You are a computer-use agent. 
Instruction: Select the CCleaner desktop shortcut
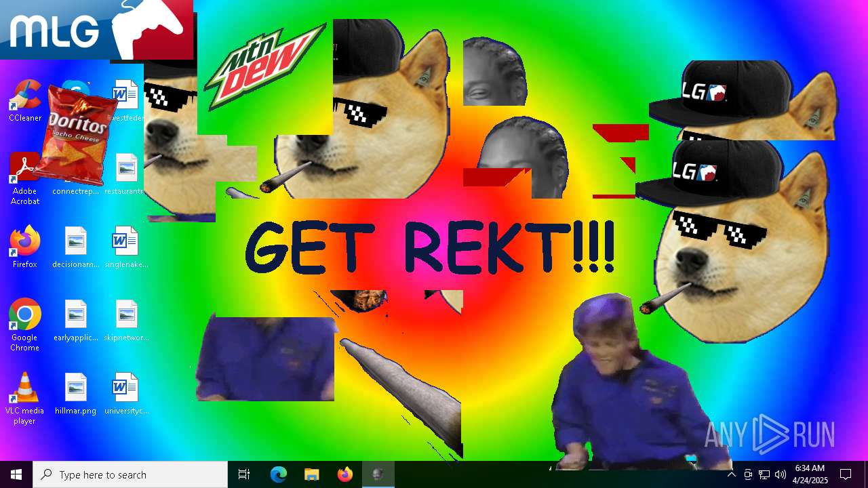tap(24, 100)
